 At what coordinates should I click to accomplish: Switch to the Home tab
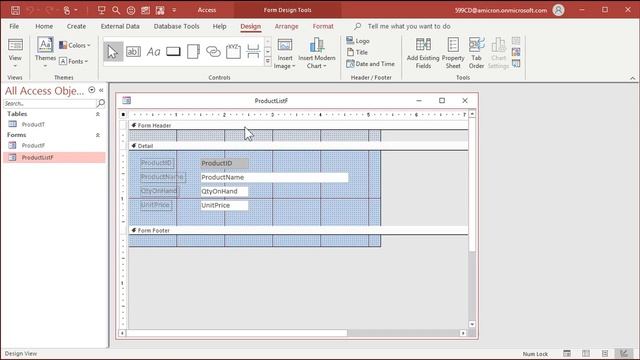[x=44, y=26]
